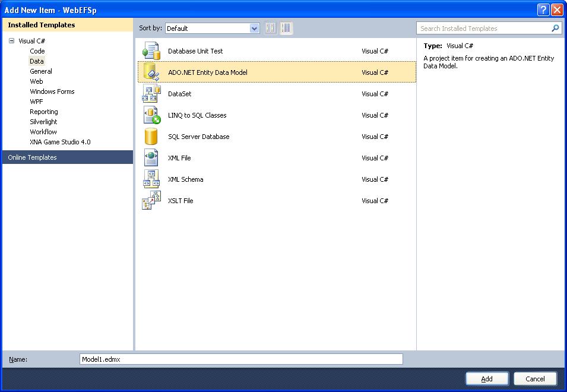The image size is (567, 392).
Task: Open the Online Templates section
Action: [x=33, y=157]
